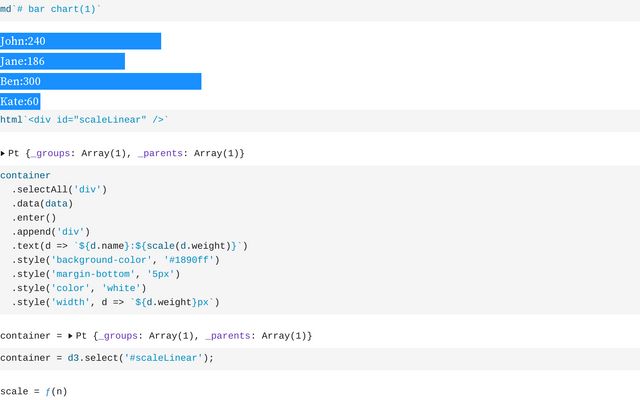Screen dimensions: 640x400
Task: Place cursor on the .data(data) line
Action: (42, 204)
